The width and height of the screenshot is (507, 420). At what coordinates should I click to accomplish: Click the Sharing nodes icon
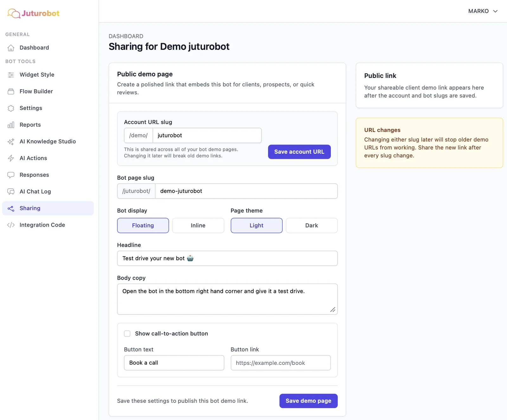click(11, 209)
